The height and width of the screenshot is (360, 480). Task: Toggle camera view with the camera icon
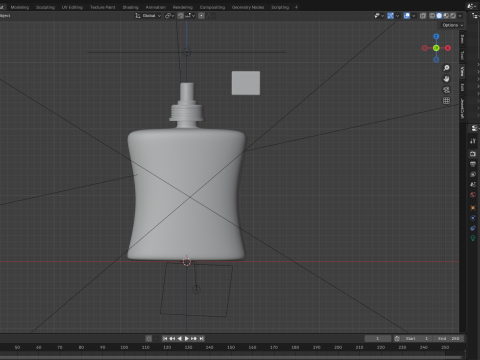click(x=446, y=90)
